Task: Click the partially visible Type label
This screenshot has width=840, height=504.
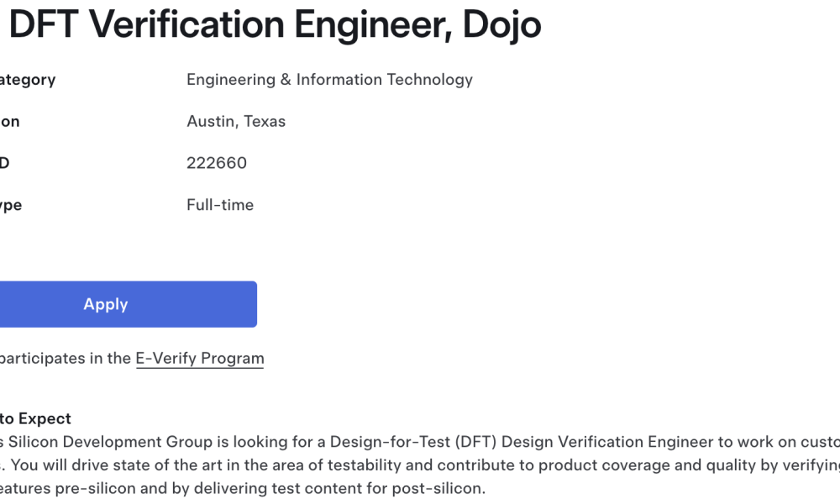Action: pos(11,205)
